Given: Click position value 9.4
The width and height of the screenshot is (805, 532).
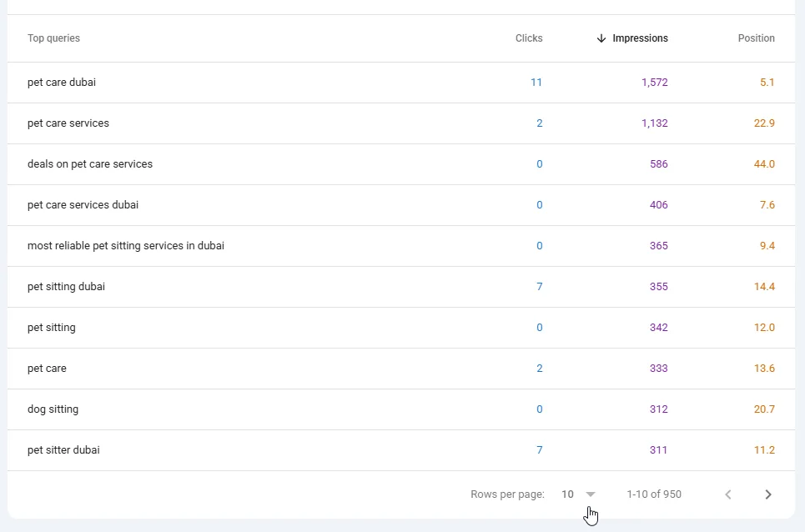Looking at the screenshot, I should pyautogui.click(x=767, y=246).
